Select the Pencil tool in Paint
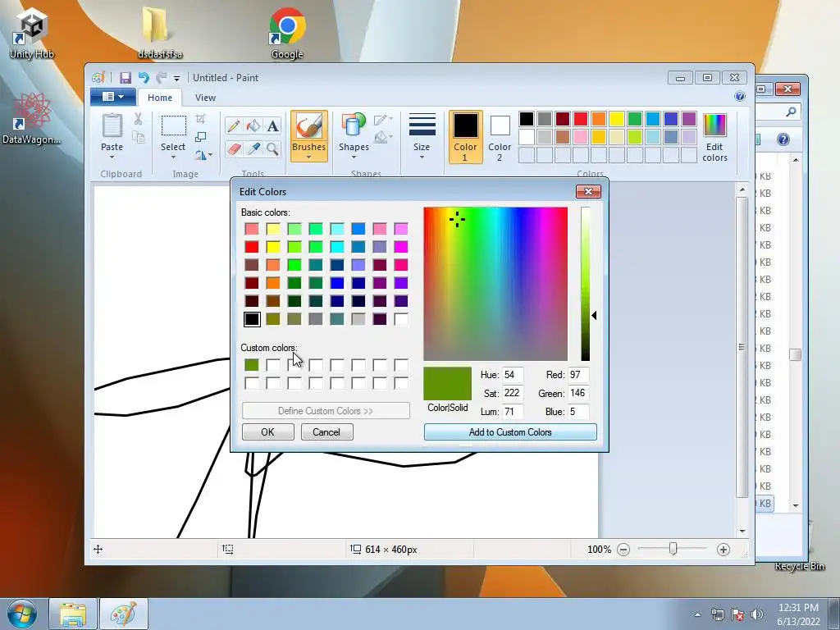This screenshot has height=630, width=840. point(234,126)
